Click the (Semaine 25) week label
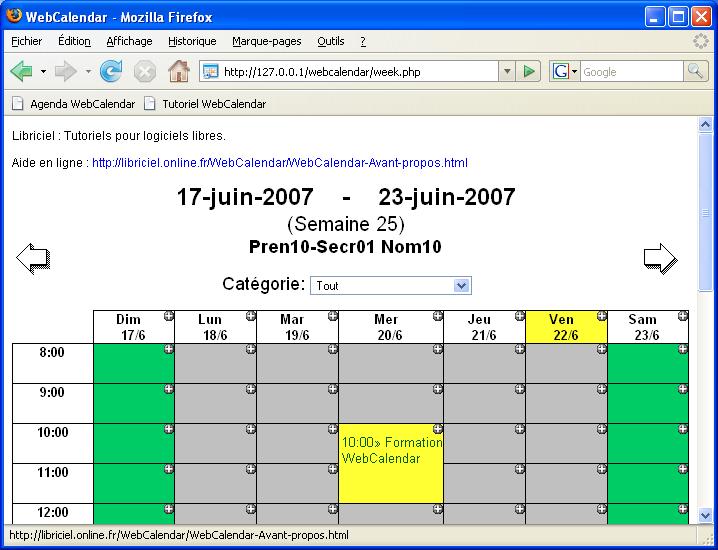Screen dimensions: 718x550 [x=346, y=224]
